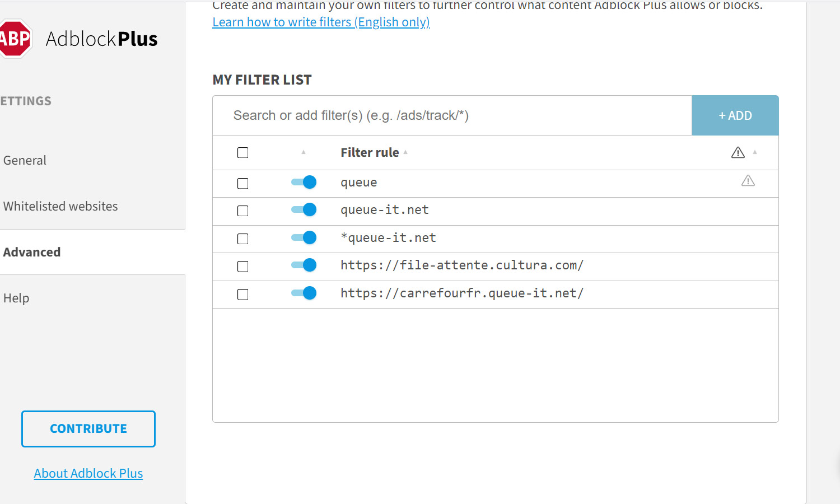The image size is (840, 504).
Task: Open the General settings tab
Action: (25, 160)
